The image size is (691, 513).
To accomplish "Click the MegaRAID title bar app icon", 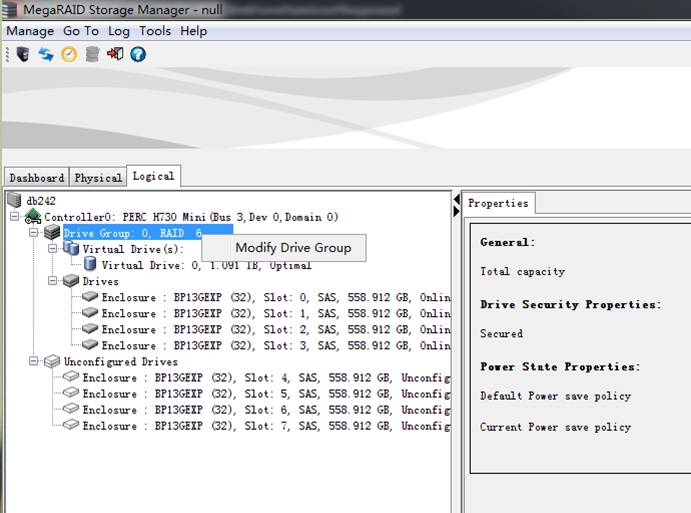I will coord(10,10).
